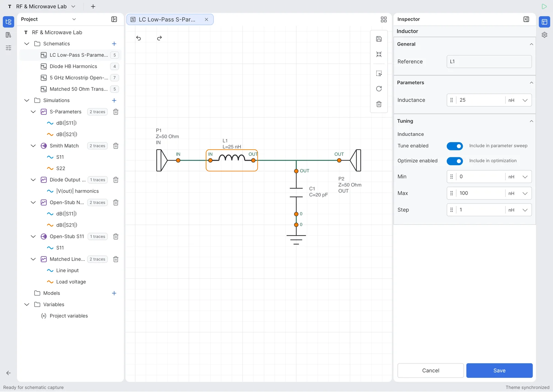This screenshot has height=392, width=553.
Task: Click the undo arrow icon
Action: click(x=139, y=38)
